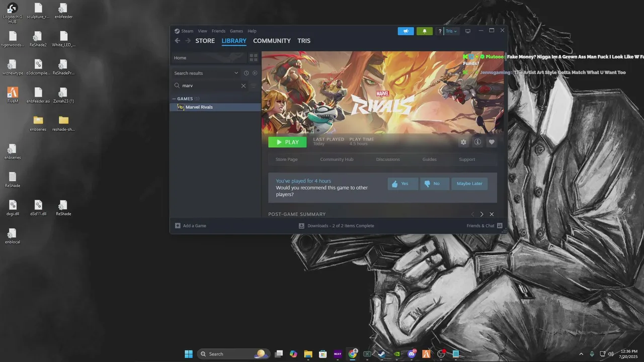Screen dimensions: 644x362
Task: Toggle sort by recent activity clock icon
Action: point(247,73)
